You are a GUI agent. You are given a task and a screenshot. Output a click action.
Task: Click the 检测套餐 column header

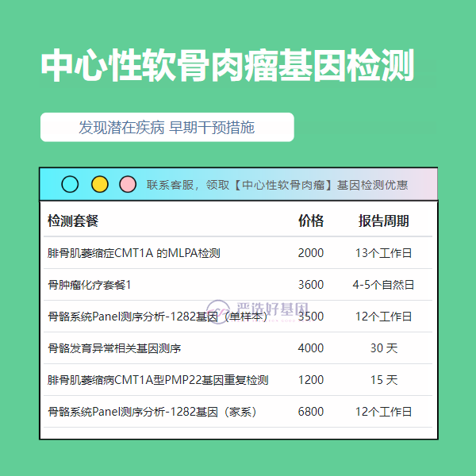pos(73,221)
